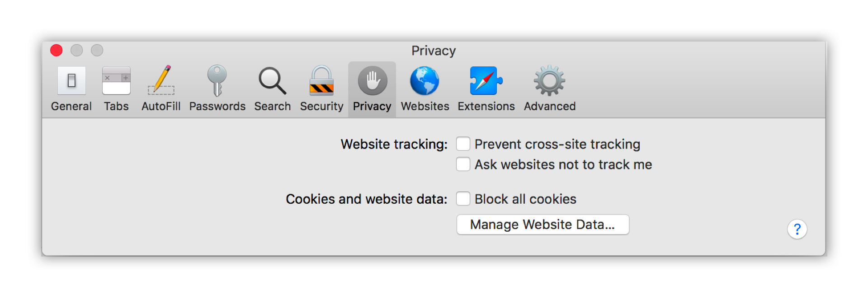Open the Advanced gear pane
868x294 pixels.
click(x=550, y=89)
